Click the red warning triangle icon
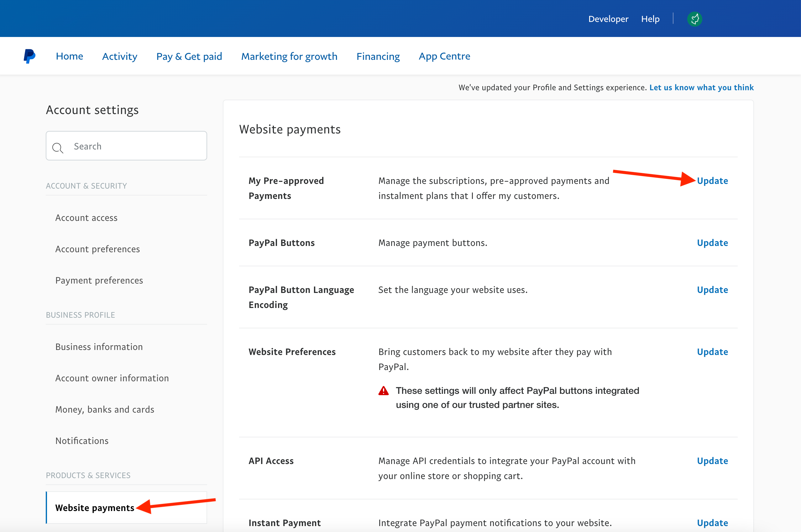 click(x=383, y=391)
